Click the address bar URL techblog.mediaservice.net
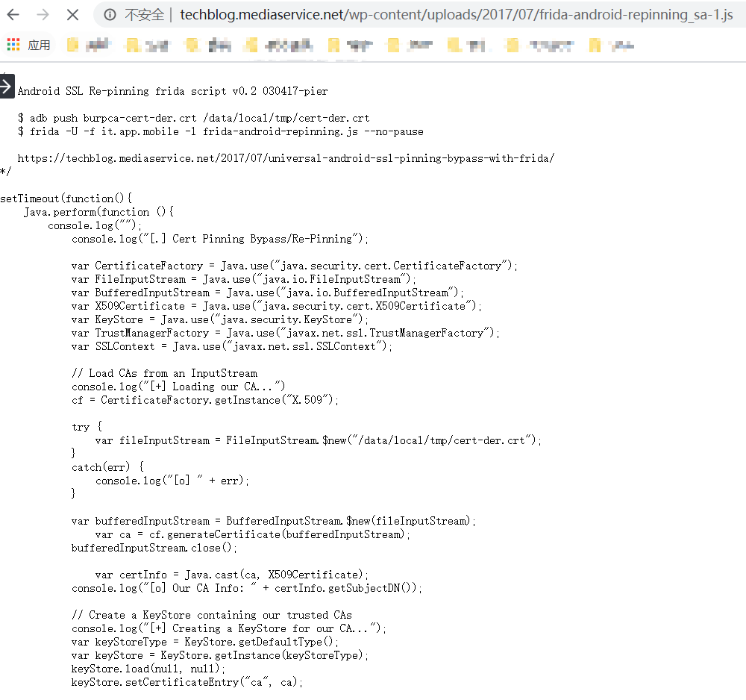 click(457, 15)
